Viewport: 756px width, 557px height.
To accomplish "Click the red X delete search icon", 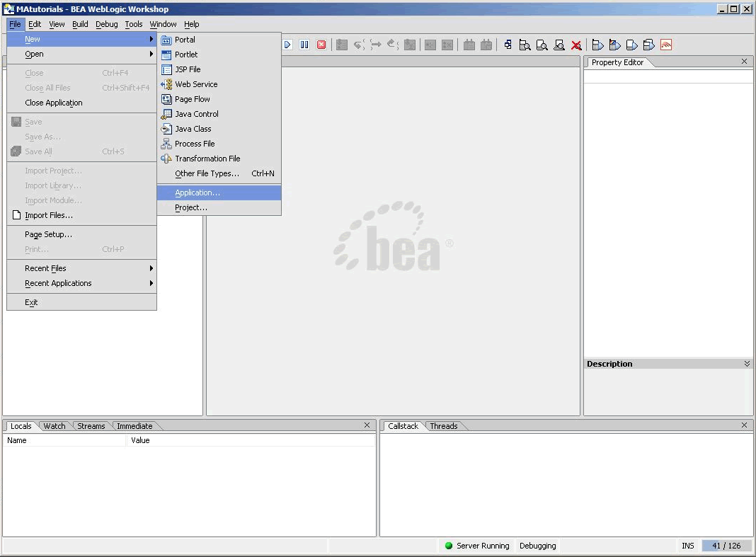I will 576,45.
